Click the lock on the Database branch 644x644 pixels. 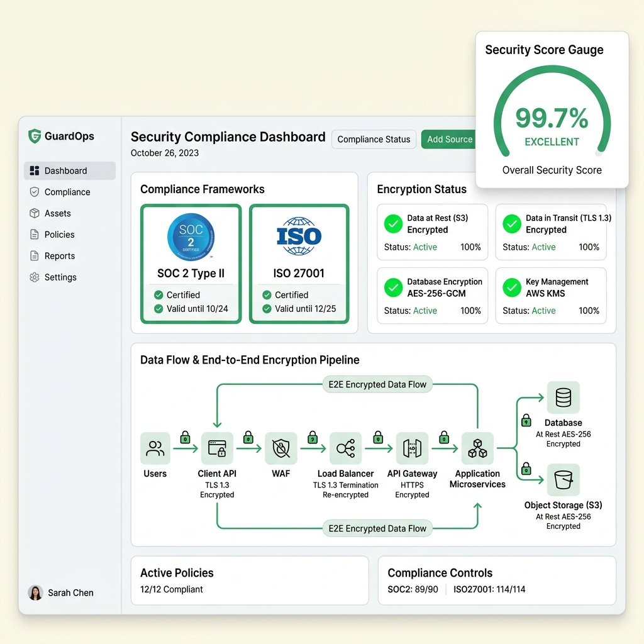pyautogui.click(x=526, y=420)
